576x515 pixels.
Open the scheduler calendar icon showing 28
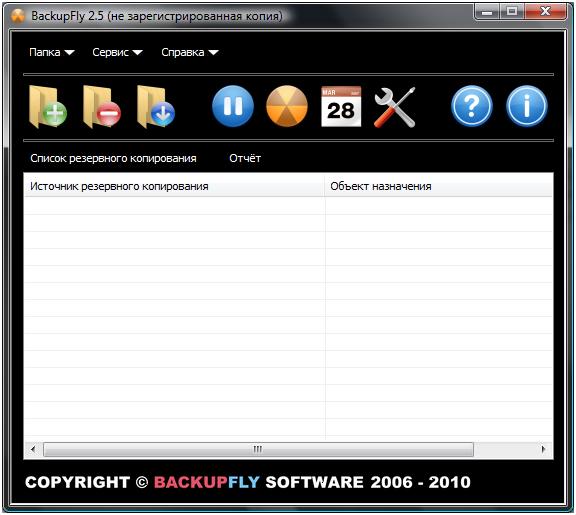341,106
